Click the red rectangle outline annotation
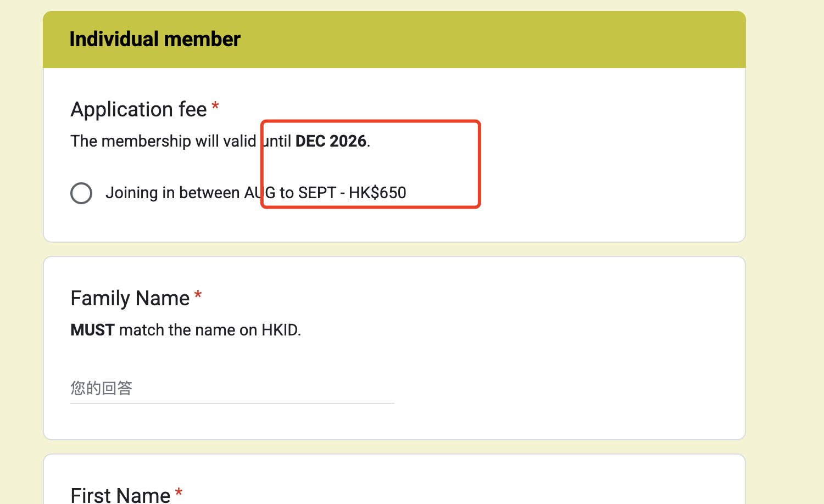The width and height of the screenshot is (824, 504). [480, 165]
